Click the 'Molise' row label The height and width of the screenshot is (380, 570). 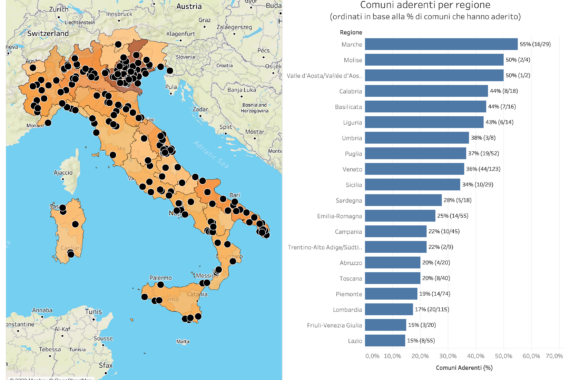click(353, 60)
